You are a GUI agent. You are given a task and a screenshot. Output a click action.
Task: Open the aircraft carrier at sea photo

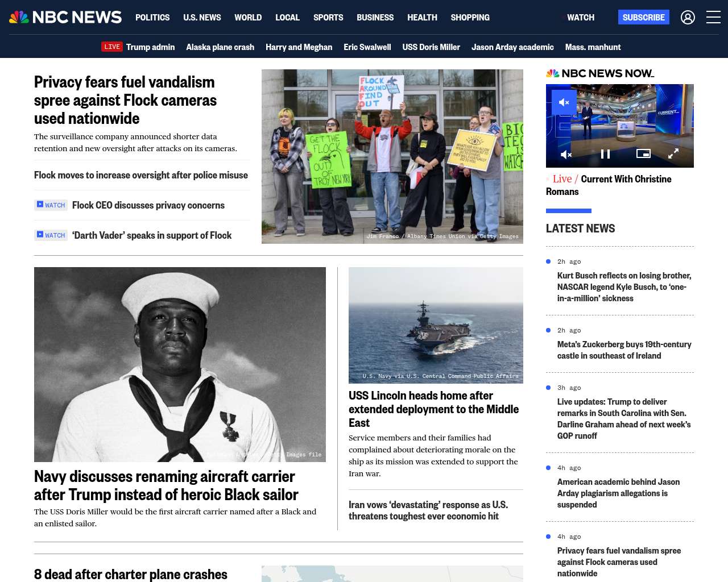click(x=436, y=325)
